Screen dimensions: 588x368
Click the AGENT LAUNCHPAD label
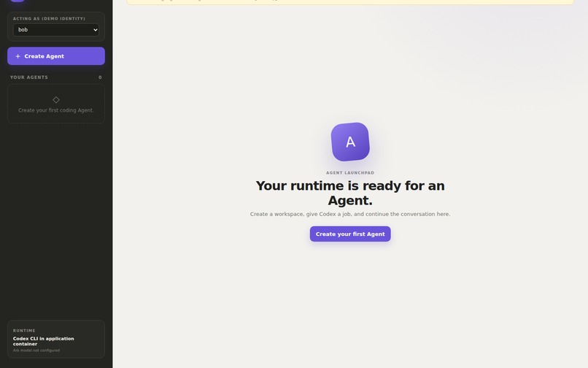tap(350, 173)
